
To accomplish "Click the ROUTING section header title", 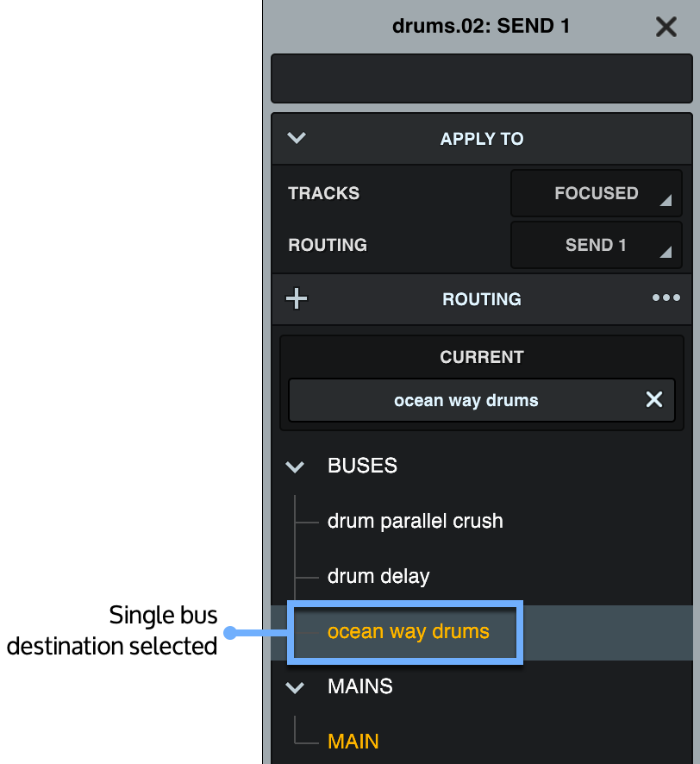I will [481, 299].
